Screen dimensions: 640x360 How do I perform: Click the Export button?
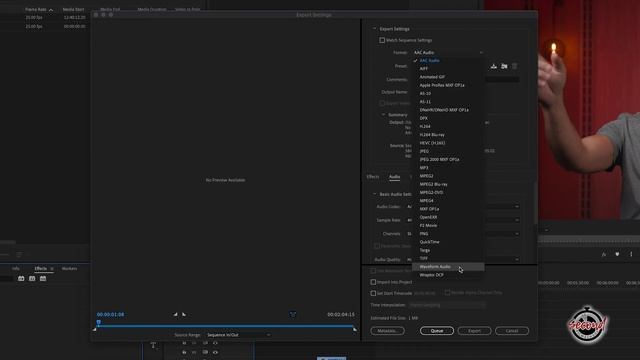click(x=474, y=331)
